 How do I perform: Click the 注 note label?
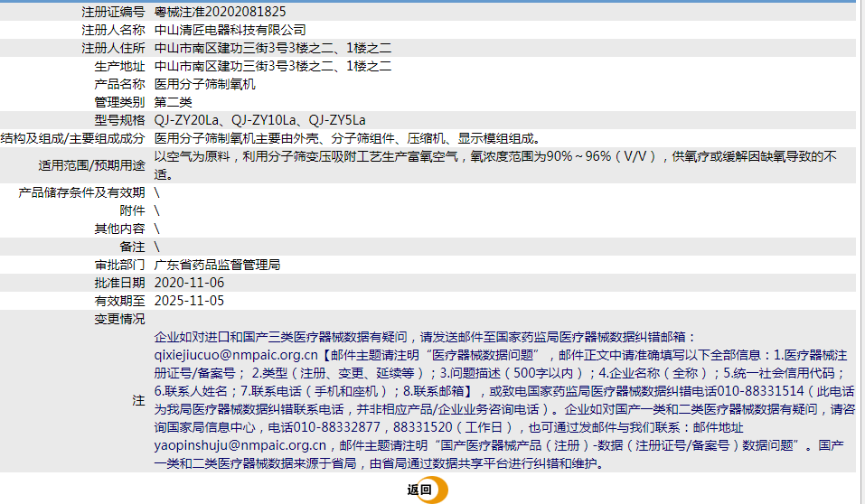click(x=138, y=400)
